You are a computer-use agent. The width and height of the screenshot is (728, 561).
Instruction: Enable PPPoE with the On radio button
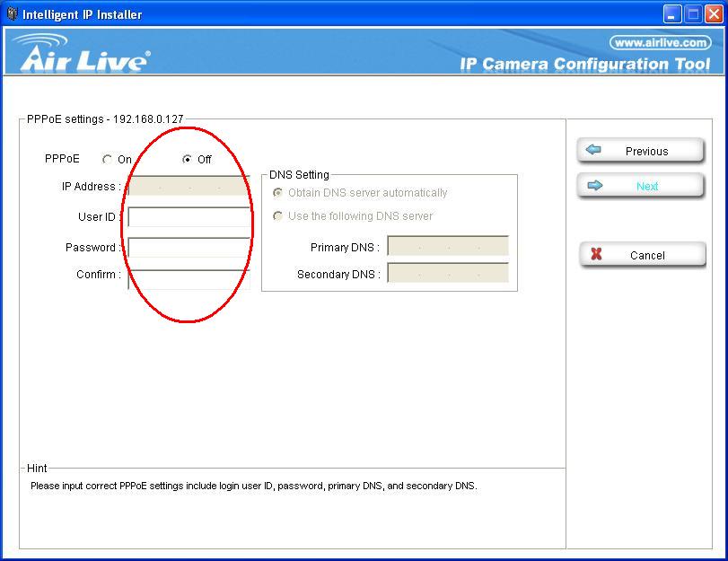(108, 160)
